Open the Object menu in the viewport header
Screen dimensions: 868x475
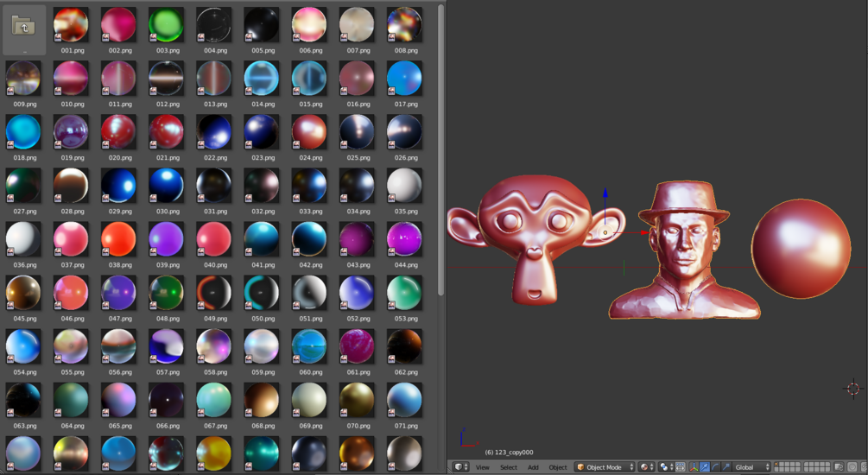(557, 467)
